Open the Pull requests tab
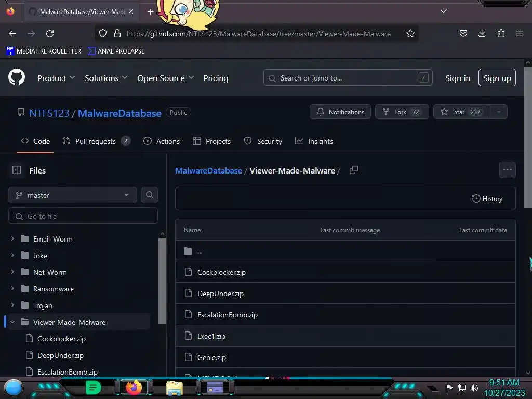Viewport: 532px width, 399px height. point(96,141)
